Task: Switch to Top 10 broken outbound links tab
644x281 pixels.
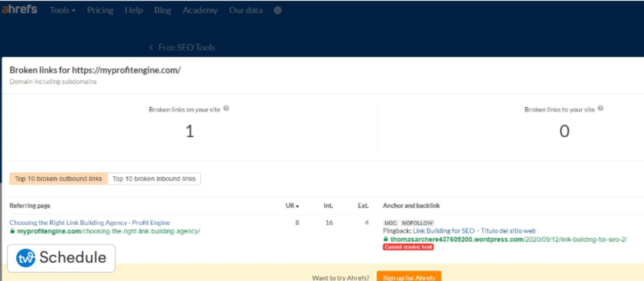Action: tap(58, 179)
